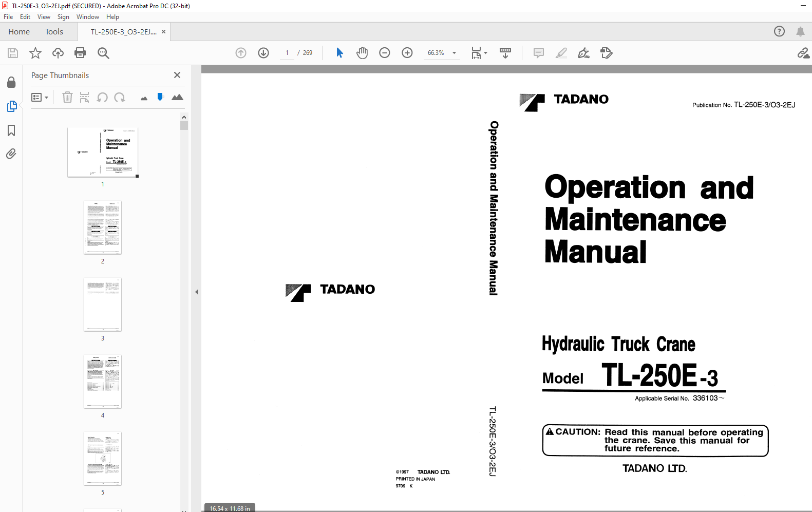
Task: Select the TL-250E-3_O3-2EJ document tab
Action: click(x=123, y=32)
